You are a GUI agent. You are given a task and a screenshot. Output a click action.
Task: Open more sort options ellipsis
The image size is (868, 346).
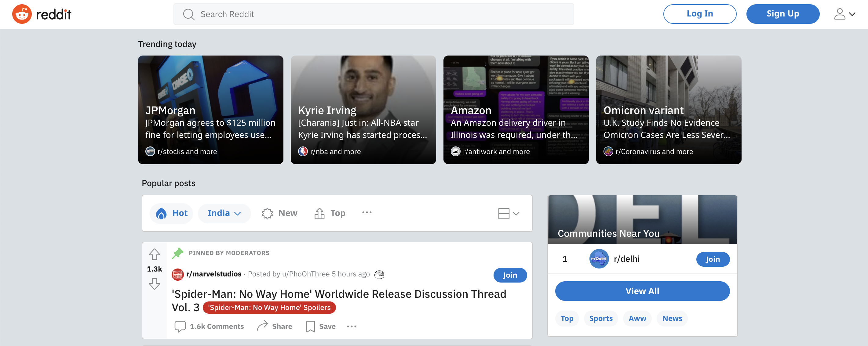tap(367, 212)
